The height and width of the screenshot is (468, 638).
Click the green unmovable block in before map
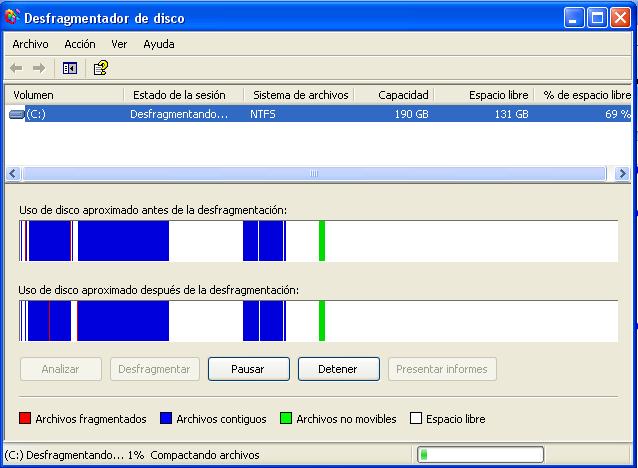[322, 241]
